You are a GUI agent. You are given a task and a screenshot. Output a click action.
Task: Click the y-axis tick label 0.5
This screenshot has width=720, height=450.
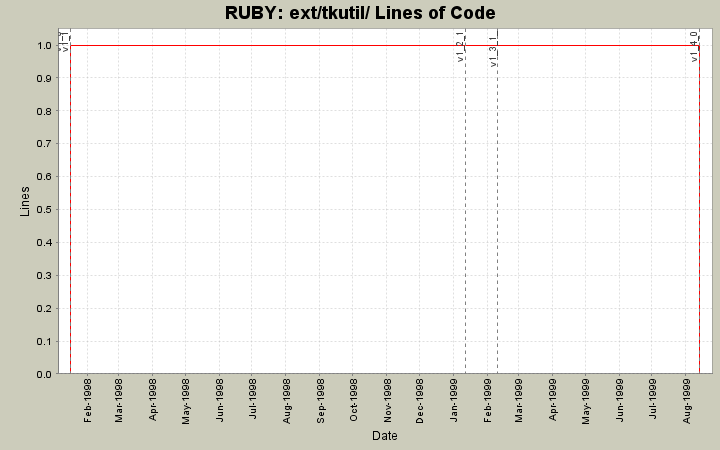point(44,210)
